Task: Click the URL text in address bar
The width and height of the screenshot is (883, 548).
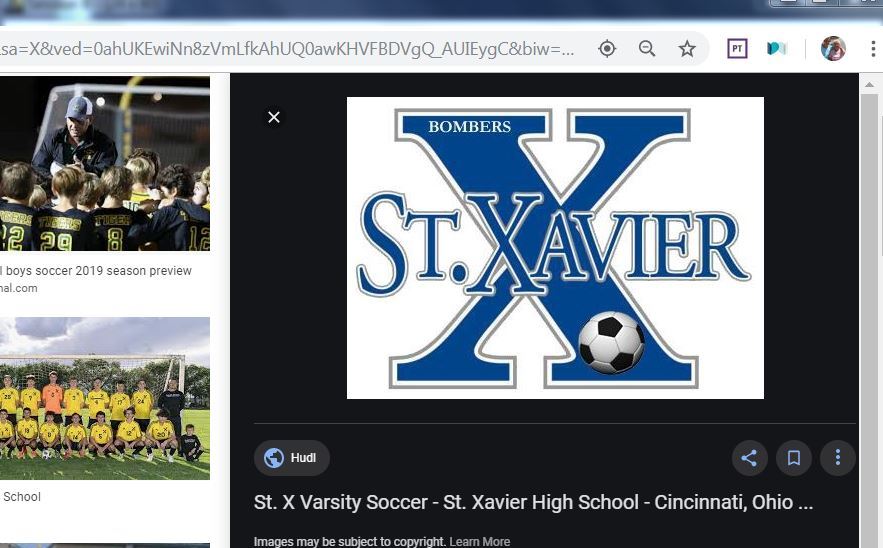Action: click(290, 49)
